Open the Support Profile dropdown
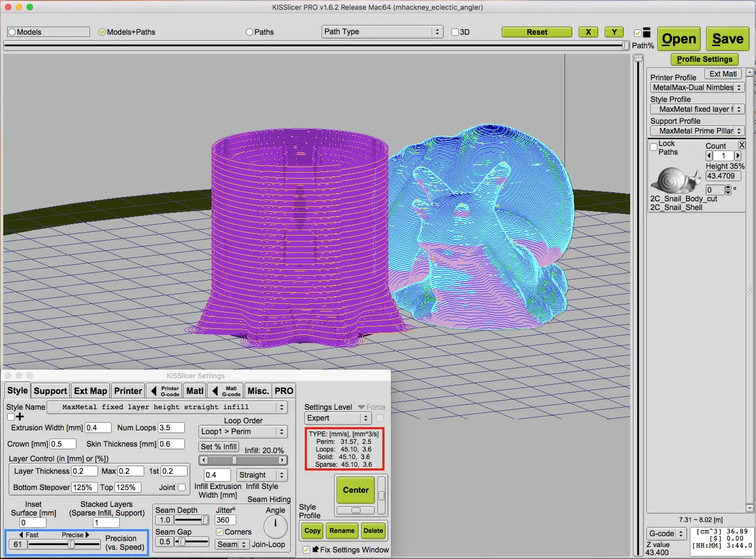Image resolution: width=756 pixels, height=559 pixels. (697, 131)
